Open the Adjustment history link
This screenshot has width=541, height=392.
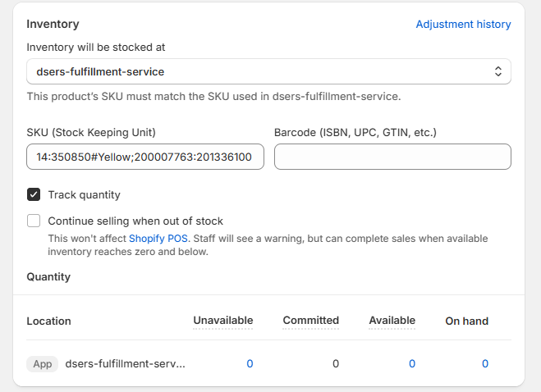click(463, 25)
